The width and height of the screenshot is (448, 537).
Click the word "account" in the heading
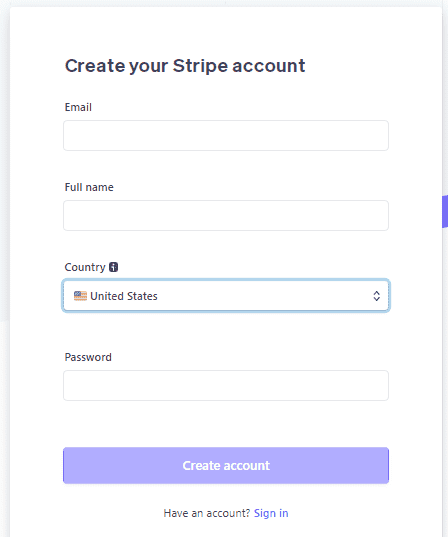[x=269, y=66]
